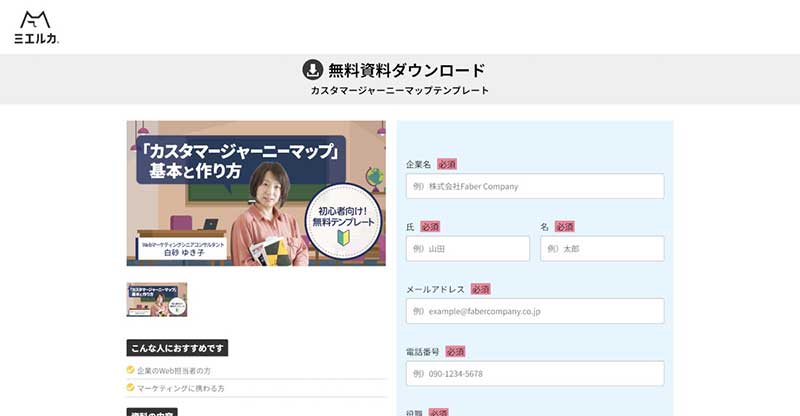Click the 企業のWeb担当者の方 list item
The height and width of the screenshot is (416, 800).
173,371
